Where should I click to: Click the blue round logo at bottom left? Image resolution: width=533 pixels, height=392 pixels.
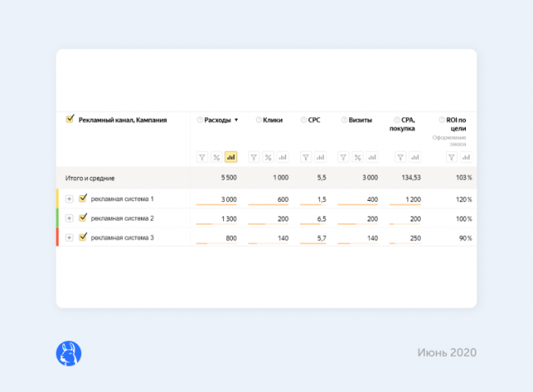(x=68, y=353)
